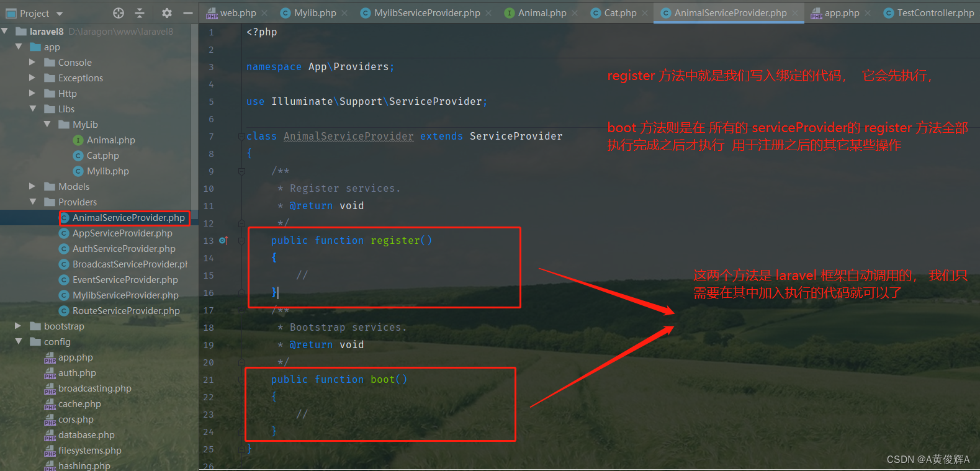Close the MylibServiceProvider.php tab

pyautogui.click(x=488, y=13)
